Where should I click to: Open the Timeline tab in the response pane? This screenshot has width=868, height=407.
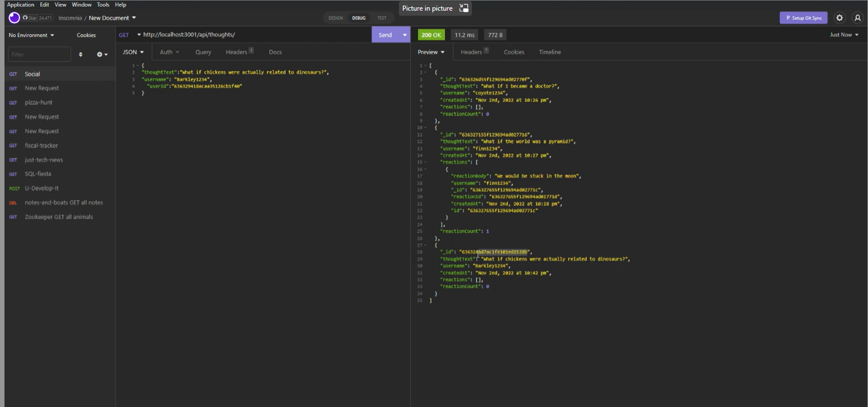(549, 52)
